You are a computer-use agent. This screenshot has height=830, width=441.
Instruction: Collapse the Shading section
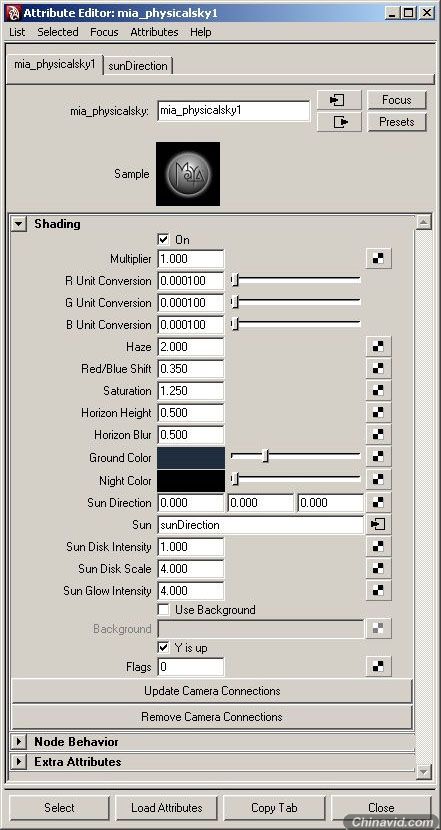(x=19, y=224)
